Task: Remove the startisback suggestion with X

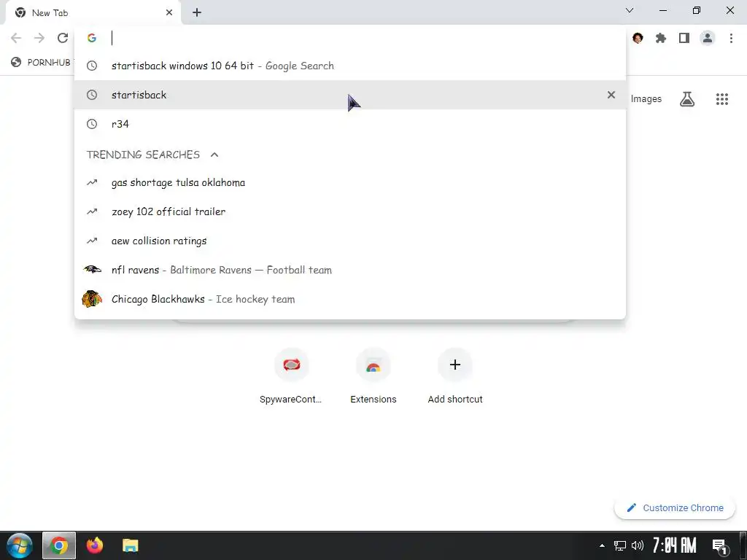Action: [x=611, y=95]
